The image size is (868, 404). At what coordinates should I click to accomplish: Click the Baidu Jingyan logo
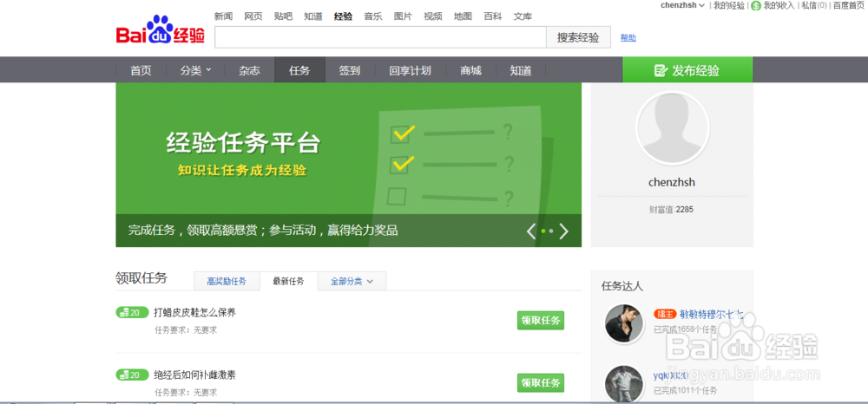pyautogui.click(x=161, y=31)
